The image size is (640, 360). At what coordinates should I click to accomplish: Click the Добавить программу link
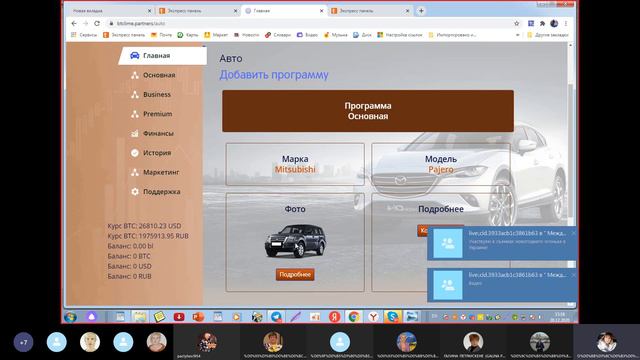tap(274, 75)
